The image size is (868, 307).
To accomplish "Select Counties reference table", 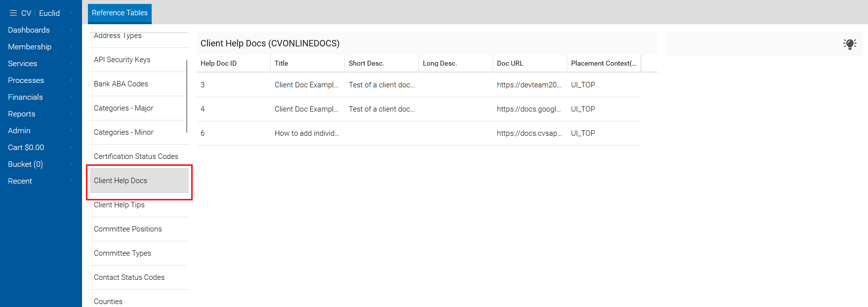I will tap(139, 299).
